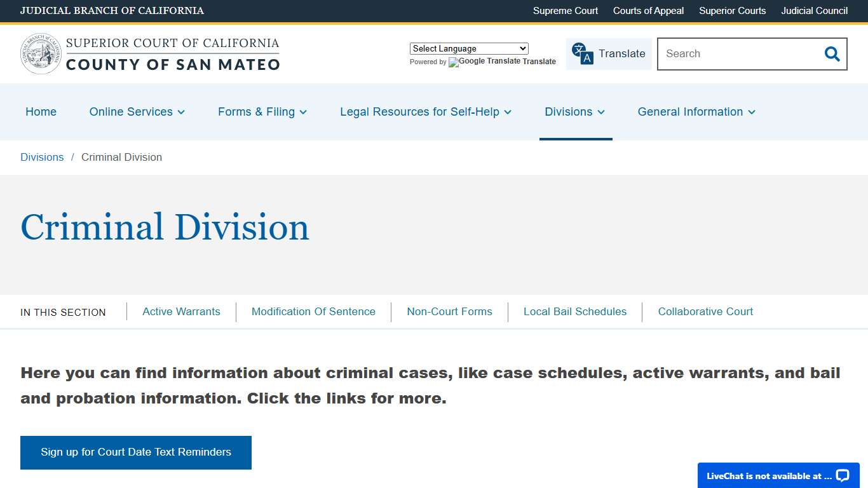Select the Local Bail Schedules section
Screen dimensions: 868x488
pyautogui.click(x=575, y=311)
